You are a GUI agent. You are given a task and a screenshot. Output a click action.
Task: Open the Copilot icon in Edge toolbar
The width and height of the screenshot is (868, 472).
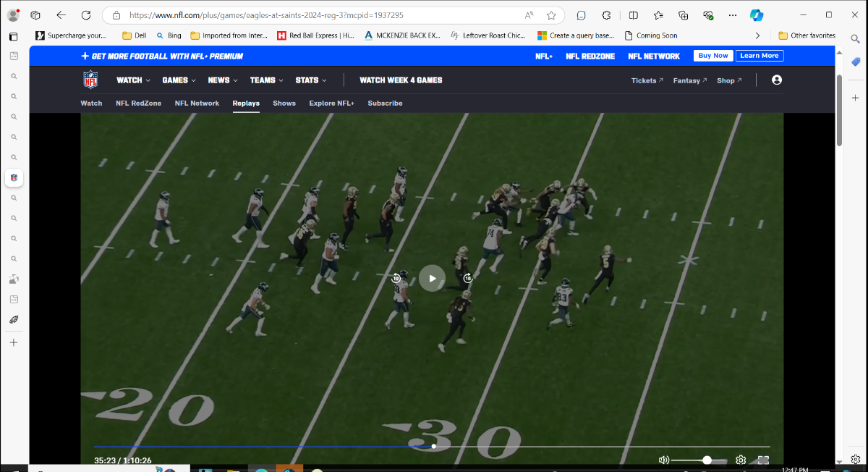coord(757,15)
